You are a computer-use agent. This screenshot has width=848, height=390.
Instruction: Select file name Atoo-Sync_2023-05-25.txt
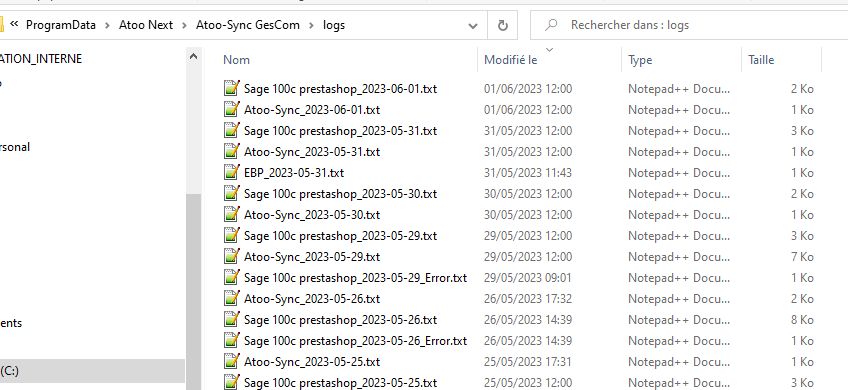312,361
